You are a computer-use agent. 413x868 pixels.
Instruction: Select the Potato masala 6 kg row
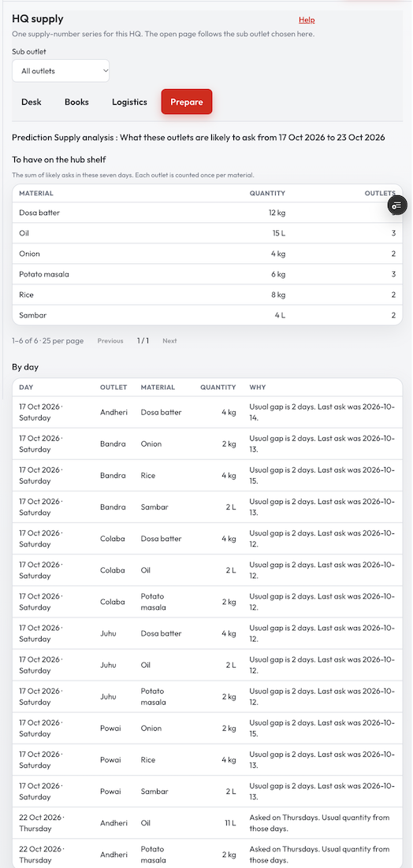207,274
